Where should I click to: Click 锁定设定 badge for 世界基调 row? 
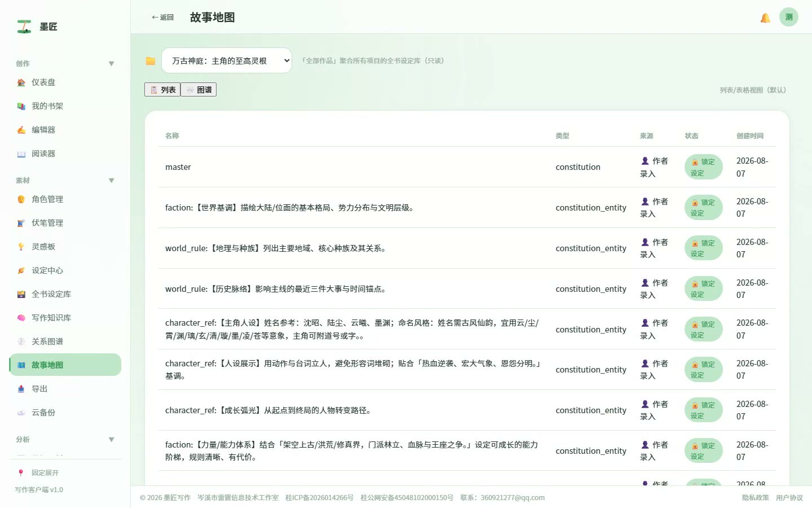(703, 208)
